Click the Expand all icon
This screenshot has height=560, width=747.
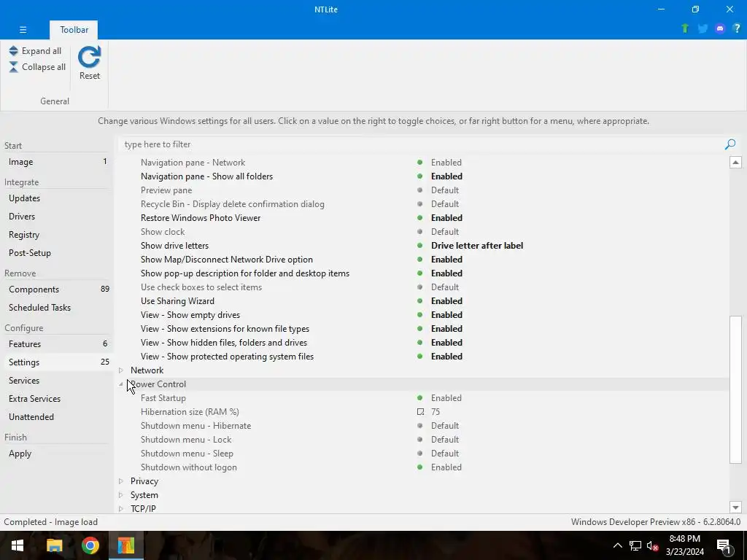(x=13, y=51)
